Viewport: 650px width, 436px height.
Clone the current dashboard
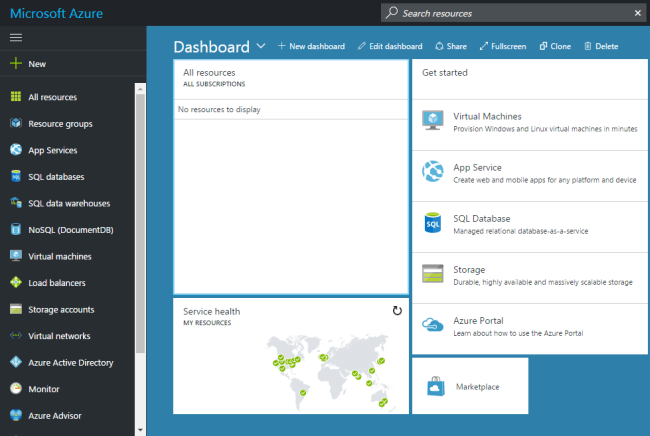(x=555, y=46)
